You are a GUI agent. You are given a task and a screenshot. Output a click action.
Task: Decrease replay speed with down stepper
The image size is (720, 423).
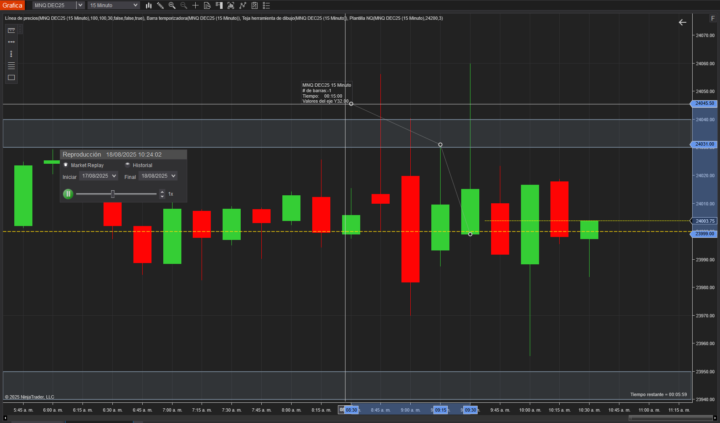click(162, 196)
